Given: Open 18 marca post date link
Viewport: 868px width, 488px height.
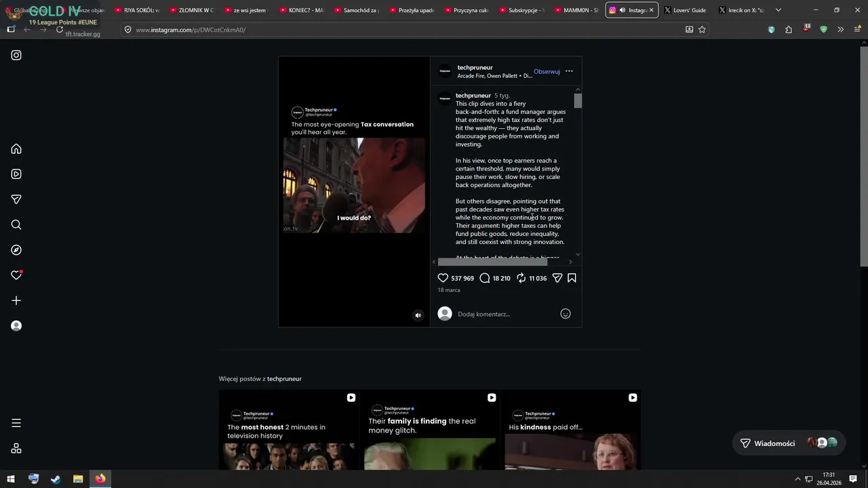Looking at the screenshot, I should (x=449, y=290).
